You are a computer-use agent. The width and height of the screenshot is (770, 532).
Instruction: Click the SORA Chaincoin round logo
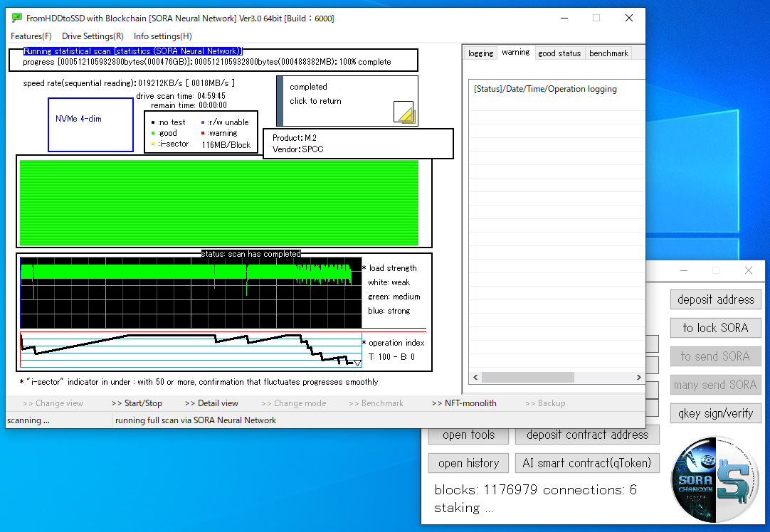(x=715, y=479)
